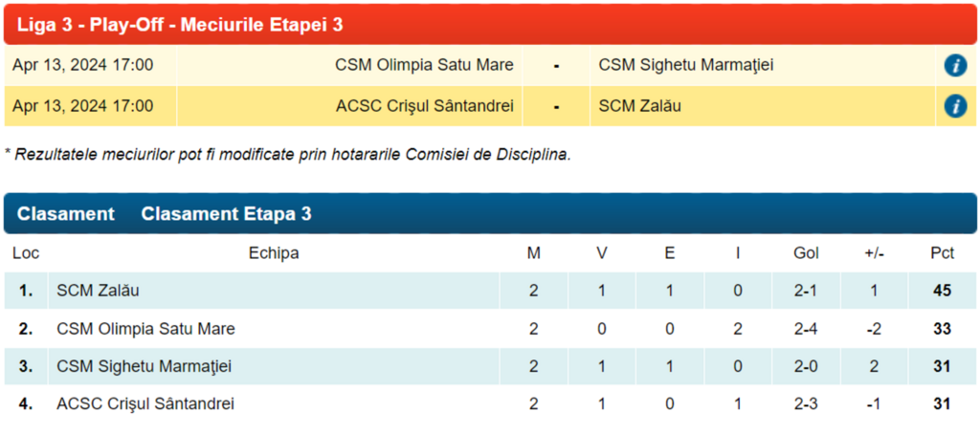Open info icon for Crișul Sântandrei match
Screen dimensions: 980x434
coord(954,106)
